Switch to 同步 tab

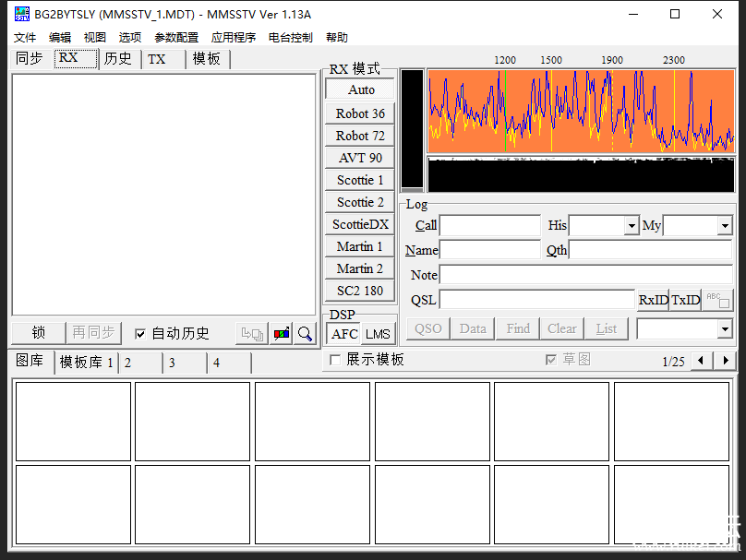30,58
